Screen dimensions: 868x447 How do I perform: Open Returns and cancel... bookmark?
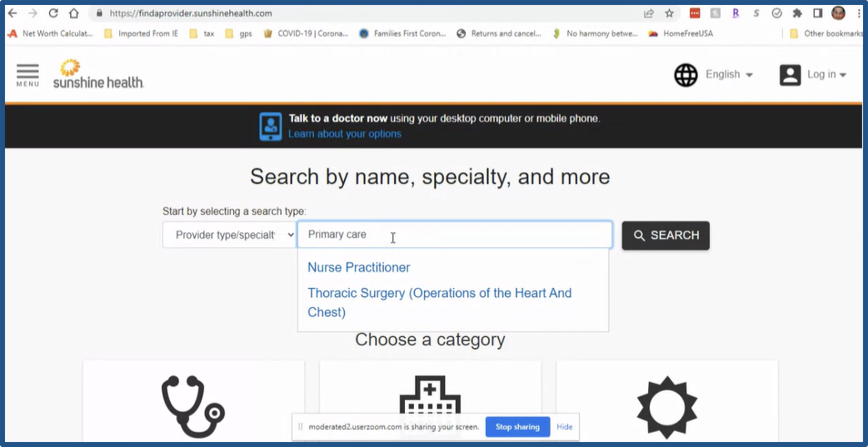(499, 33)
